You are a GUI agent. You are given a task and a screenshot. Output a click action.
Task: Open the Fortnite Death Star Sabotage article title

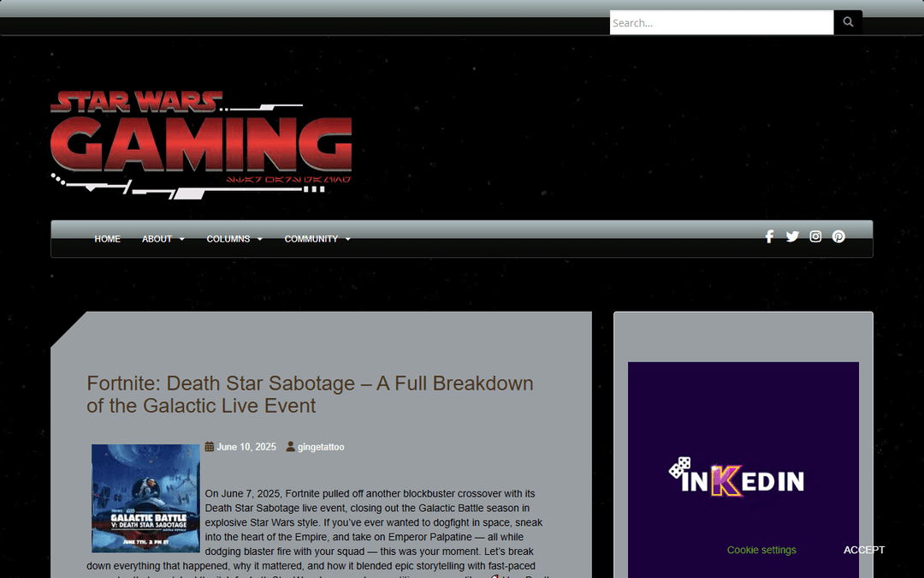coord(310,395)
